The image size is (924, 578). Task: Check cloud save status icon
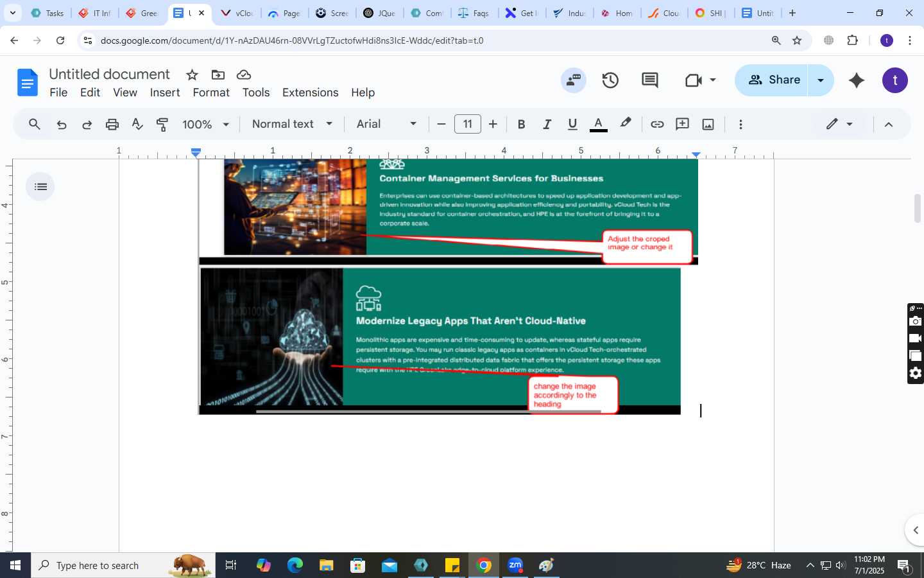pos(243,74)
